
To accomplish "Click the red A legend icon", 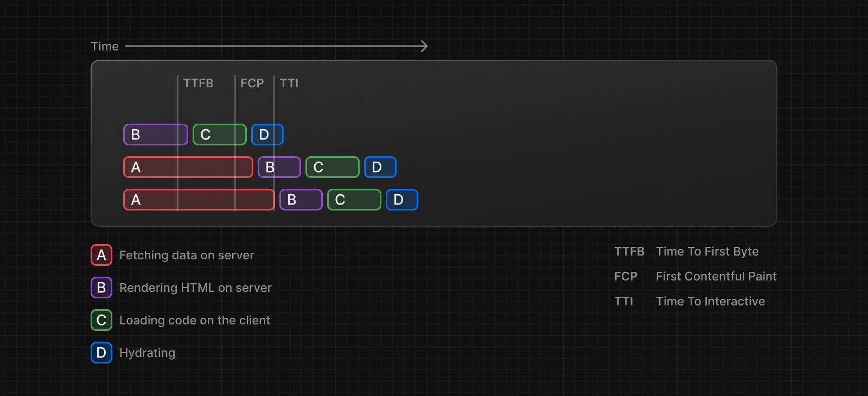I will 101,255.
